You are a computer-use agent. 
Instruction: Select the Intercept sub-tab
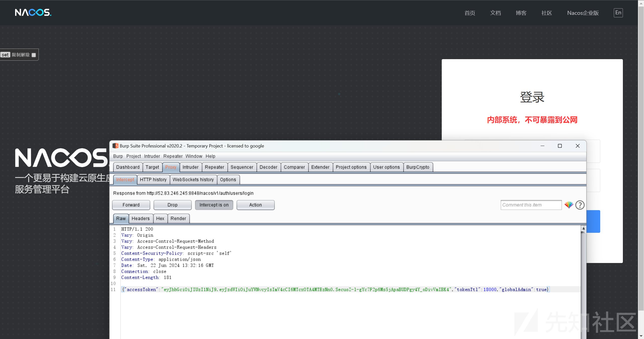[x=125, y=179]
